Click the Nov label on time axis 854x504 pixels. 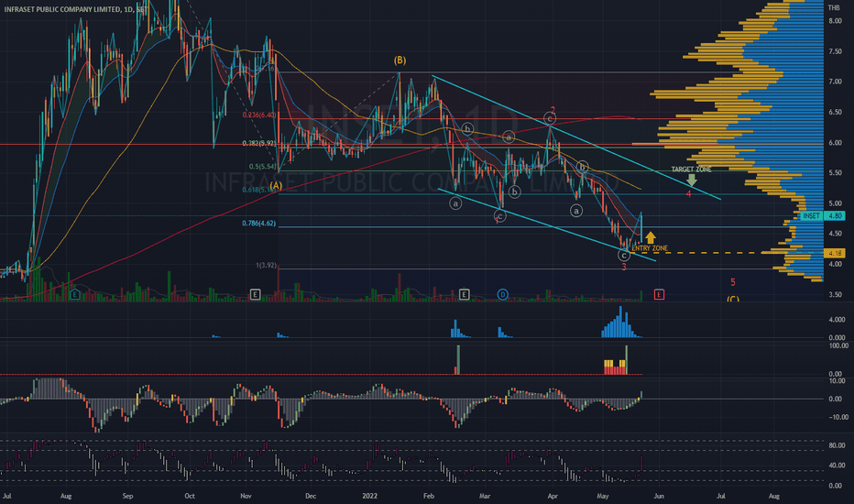click(x=246, y=497)
